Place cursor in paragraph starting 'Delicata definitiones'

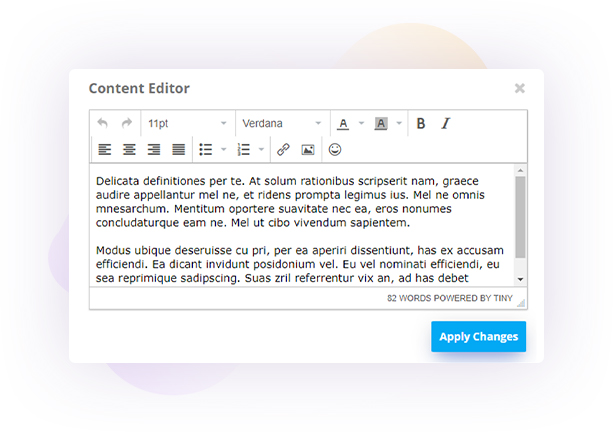(290, 202)
